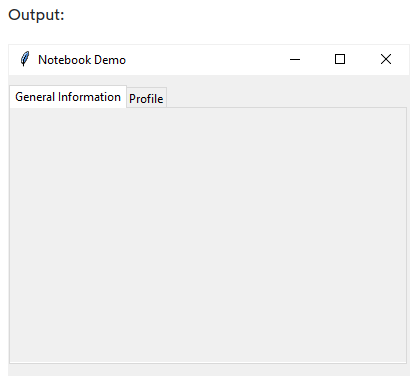Minimize the Notebook Demo window
This screenshot has height=383, width=418.
coord(295,60)
